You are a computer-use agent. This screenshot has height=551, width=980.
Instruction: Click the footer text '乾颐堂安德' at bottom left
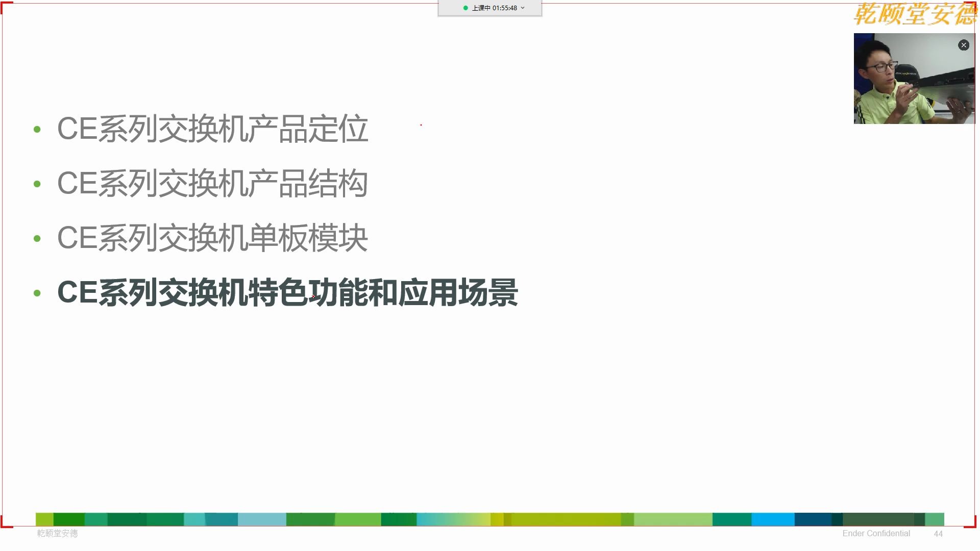(x=57, y=533)
